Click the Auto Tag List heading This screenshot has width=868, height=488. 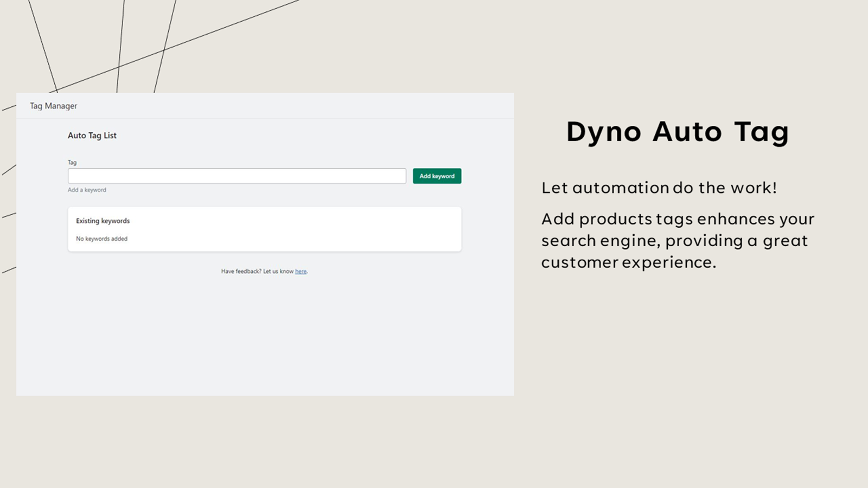(x=92, y=136)
